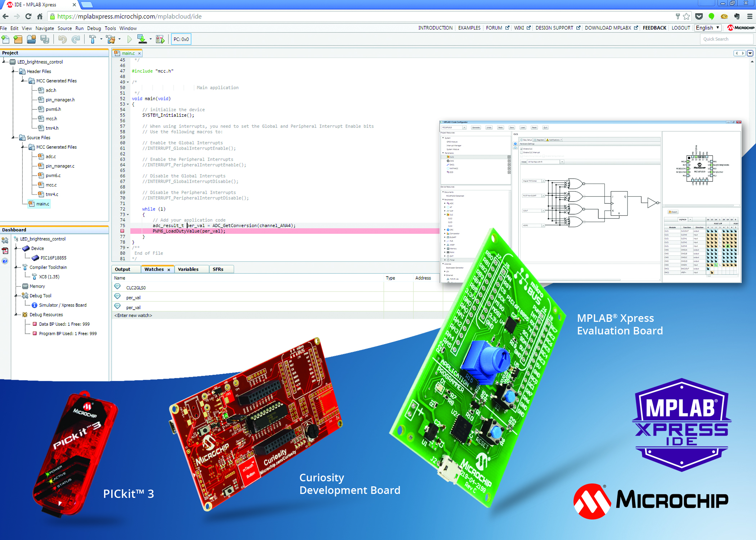Click the FEEDBACK link
Screen dimensions: 756x540
tap(654, 28)
